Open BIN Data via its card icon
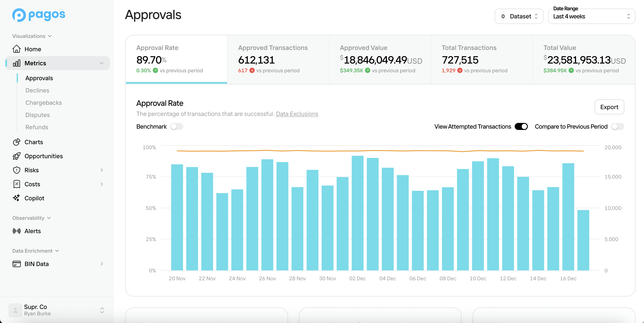The width and height of the screenshot is (644, 323). point(16,264)
